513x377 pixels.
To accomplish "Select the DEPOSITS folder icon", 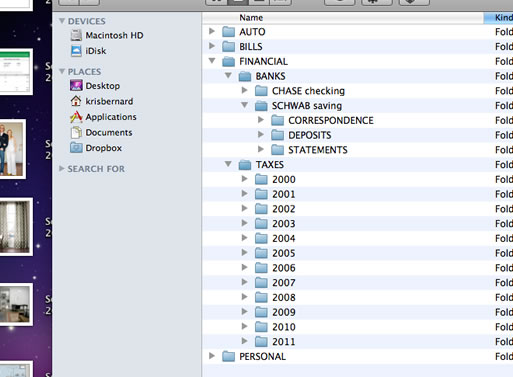I will 278,135.
